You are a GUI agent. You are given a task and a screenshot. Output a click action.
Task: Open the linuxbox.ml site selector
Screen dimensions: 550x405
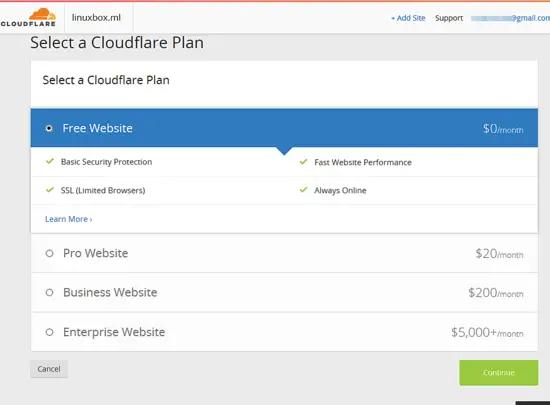click(96, 18)
